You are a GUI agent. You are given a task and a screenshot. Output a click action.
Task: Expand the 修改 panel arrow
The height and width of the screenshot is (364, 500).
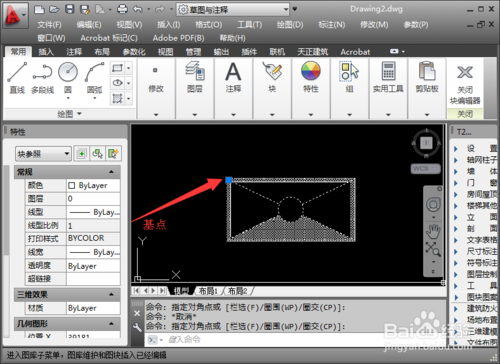click(156, 114)
